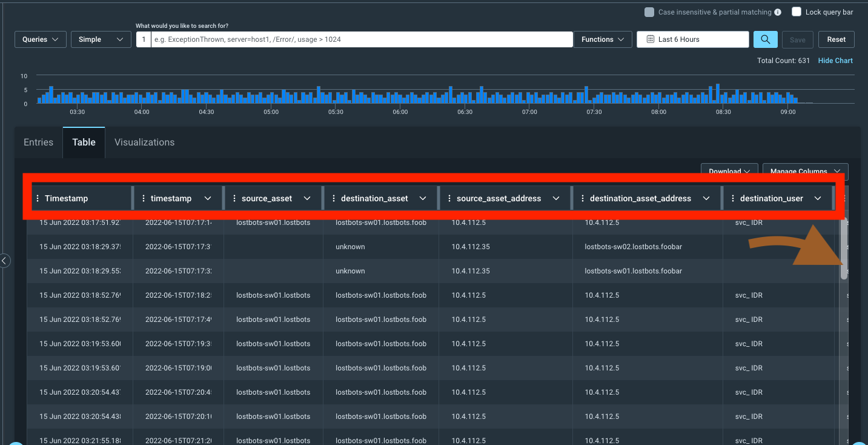Open the Queries dropdown

41,39
